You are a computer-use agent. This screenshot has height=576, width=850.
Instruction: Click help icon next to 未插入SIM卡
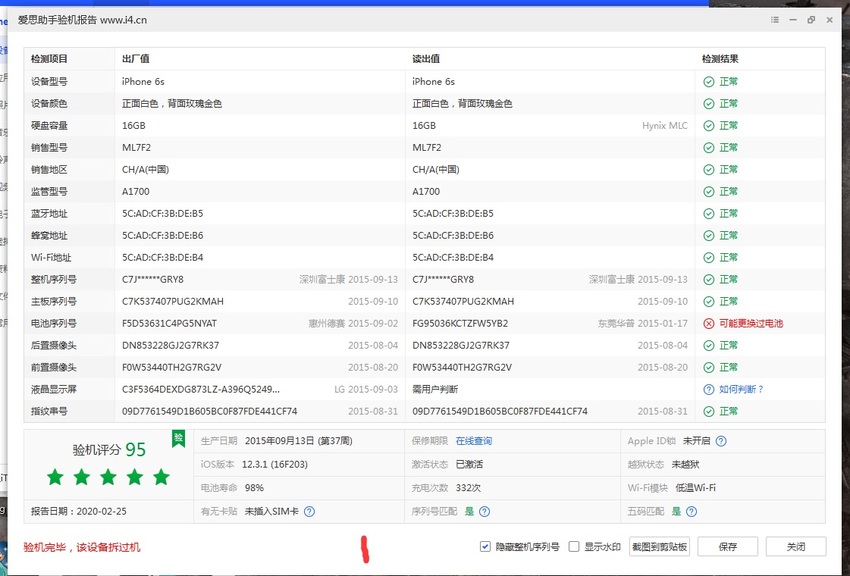(309, 512)
